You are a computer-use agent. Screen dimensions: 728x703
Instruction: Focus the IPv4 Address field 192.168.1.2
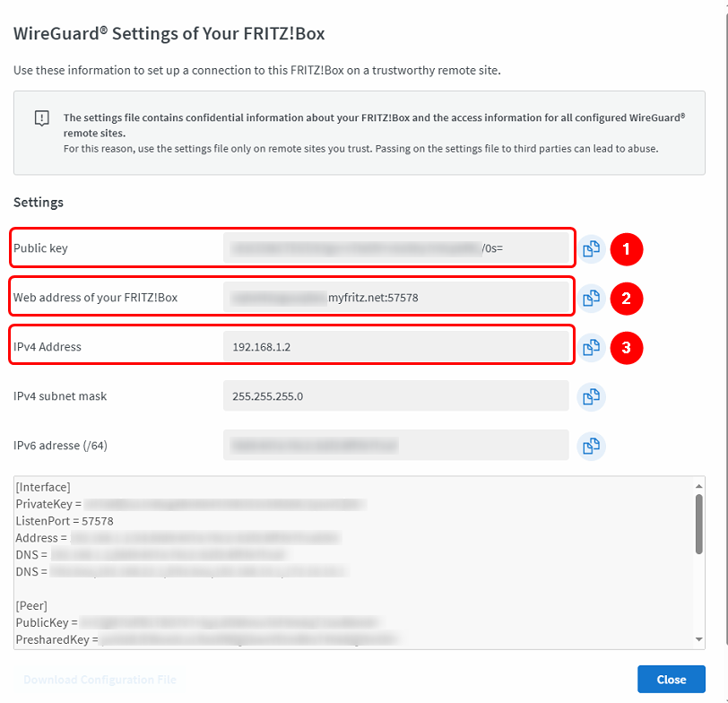[x=395, y=347]
